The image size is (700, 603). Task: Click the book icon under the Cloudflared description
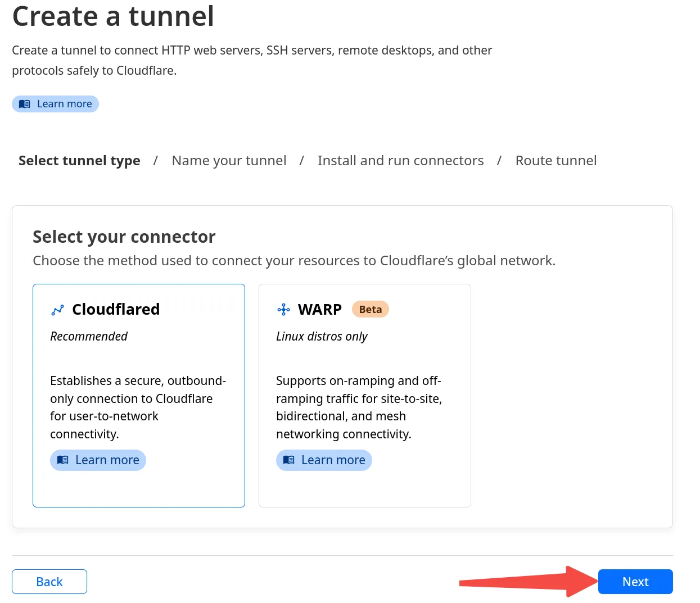[63, 460]
